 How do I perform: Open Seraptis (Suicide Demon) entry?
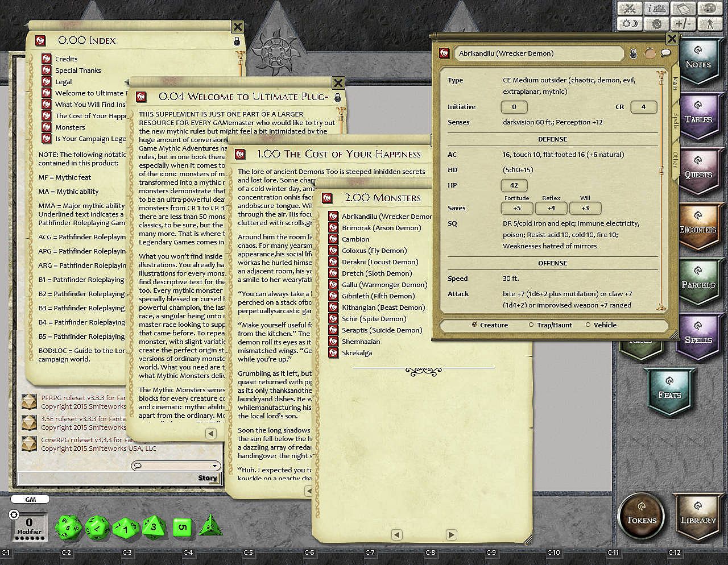pos(382,330)
